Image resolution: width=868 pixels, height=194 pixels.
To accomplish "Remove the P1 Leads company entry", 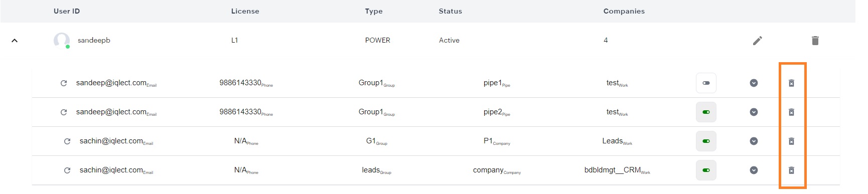I will coord(791,141).
